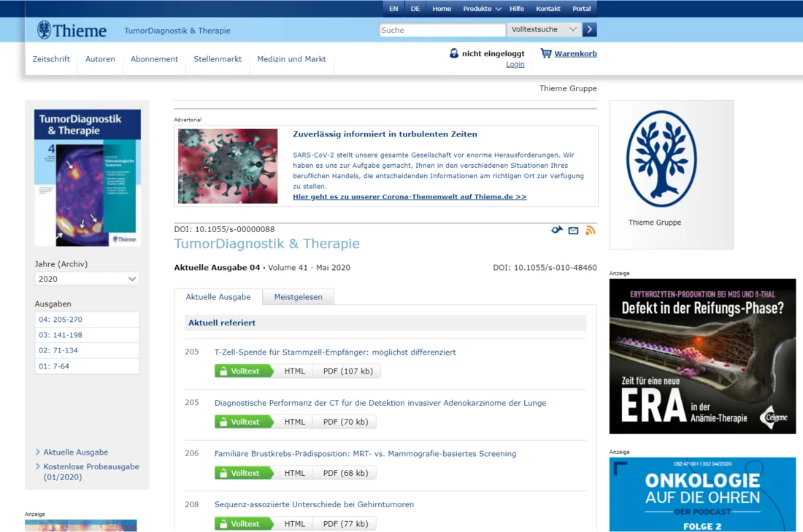Click the lock icon next to nicht eingeloggt
The image size is (803, 532).
pos(455,53)
